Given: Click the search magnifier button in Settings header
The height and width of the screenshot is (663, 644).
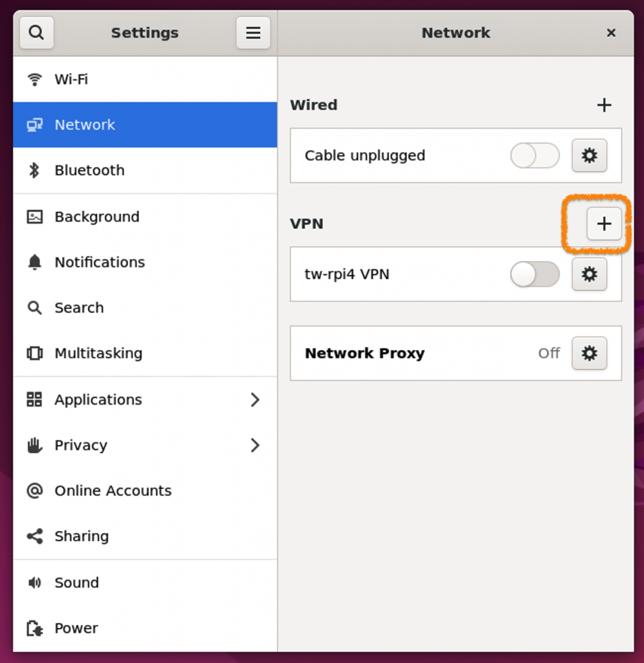Looking at the screenshot, I should pyautogui.click(x=36, y=32).
